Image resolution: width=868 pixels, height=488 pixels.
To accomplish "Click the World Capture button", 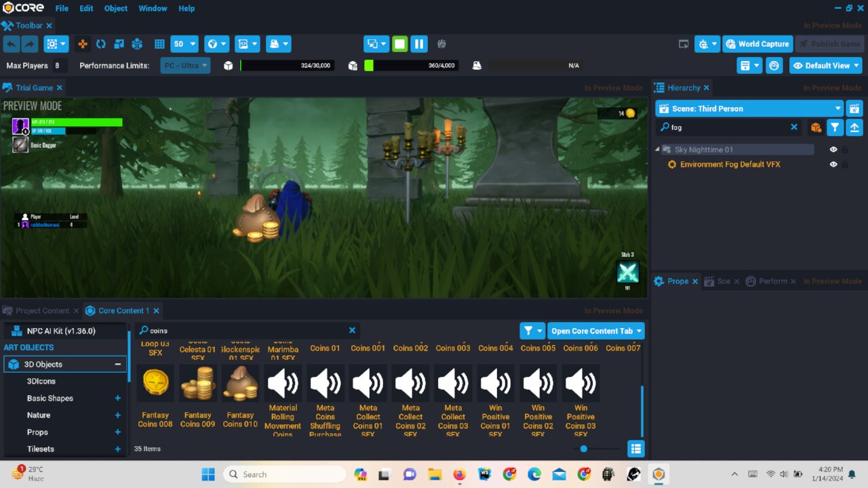I will (757, 44).
